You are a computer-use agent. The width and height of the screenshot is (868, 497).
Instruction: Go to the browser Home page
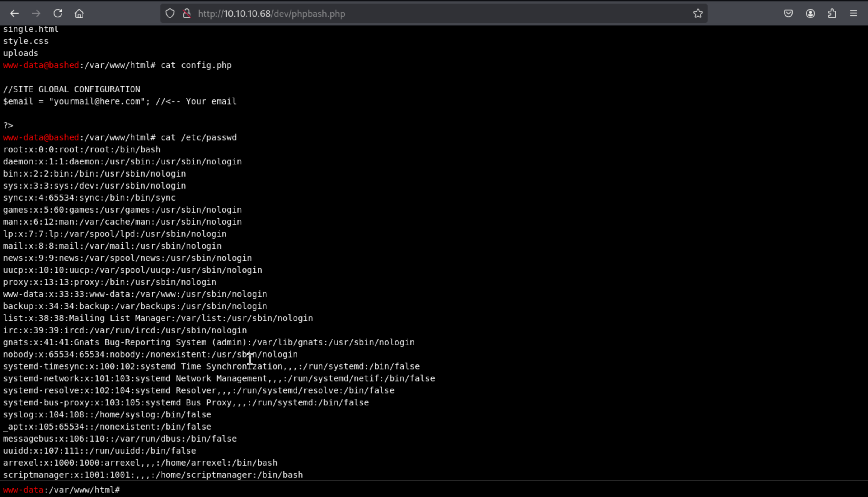point(79,14)
